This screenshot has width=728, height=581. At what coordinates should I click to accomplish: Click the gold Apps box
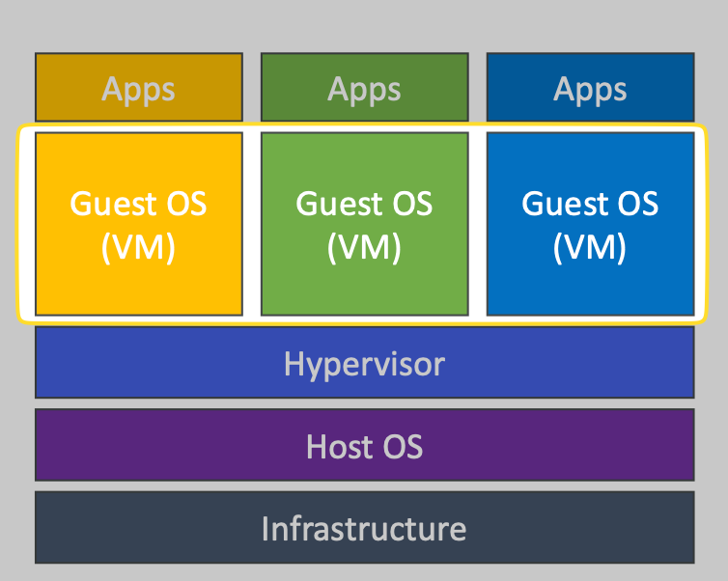(x=139, y=88)
